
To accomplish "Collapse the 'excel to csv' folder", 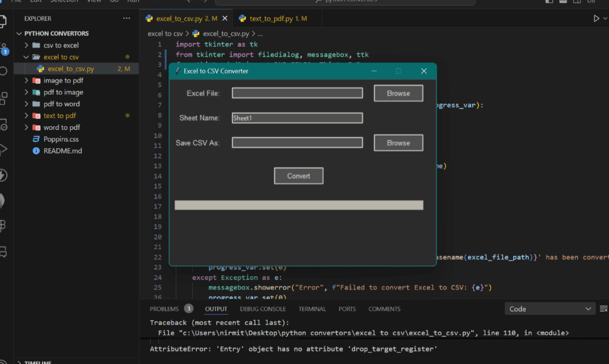I will tap(61, 57).
